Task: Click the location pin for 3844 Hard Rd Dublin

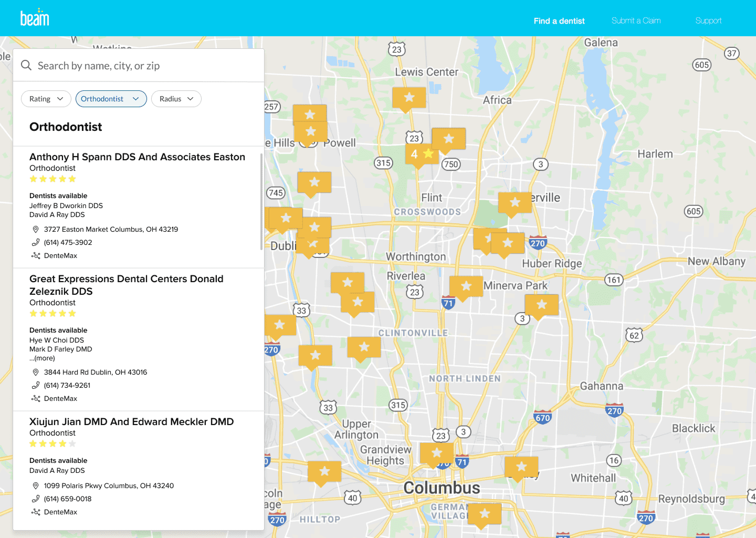Action: [x=36, y=372]
